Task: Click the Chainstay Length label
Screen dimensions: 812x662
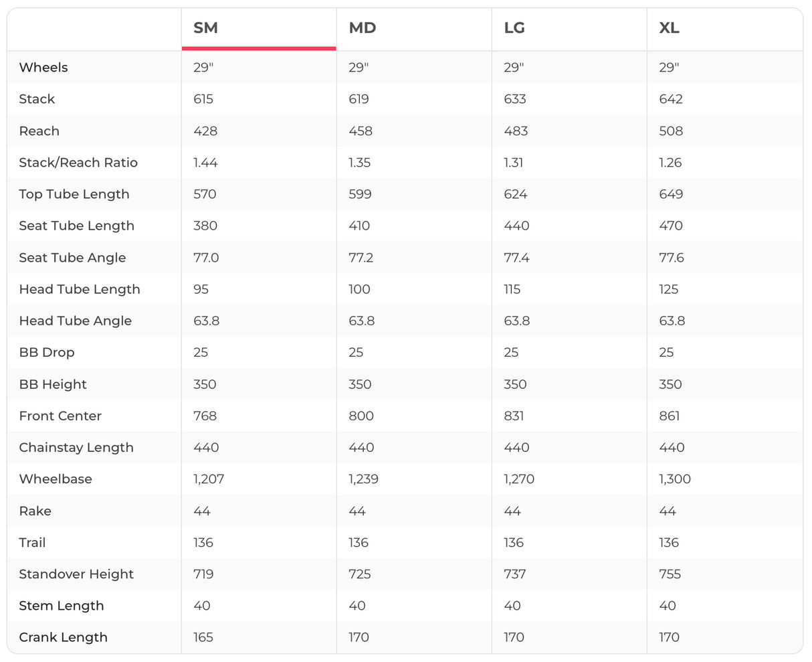Action: point(76,448)
